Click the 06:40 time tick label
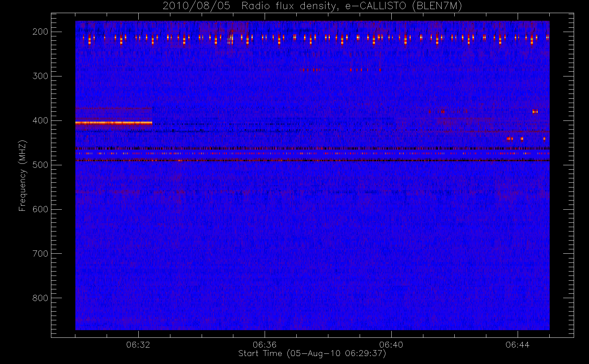Image resolution: width=589 pixels, height=364 pixels. pos(391,345)
